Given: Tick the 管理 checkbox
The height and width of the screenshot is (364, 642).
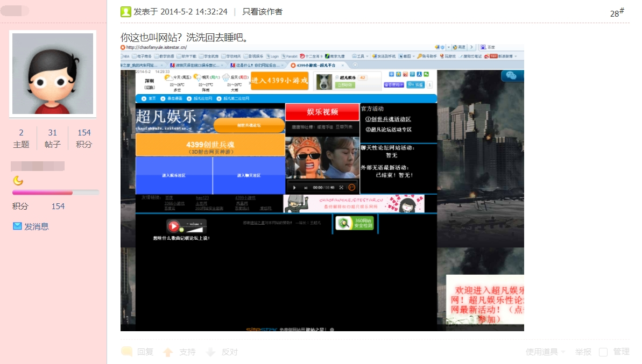Looking at the screenshot, I should 603,352.
